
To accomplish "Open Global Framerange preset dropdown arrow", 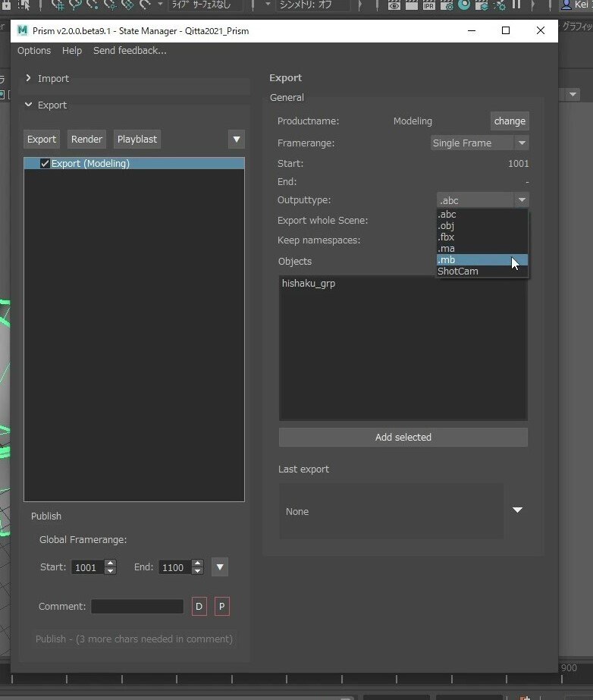I will point(220,567).
